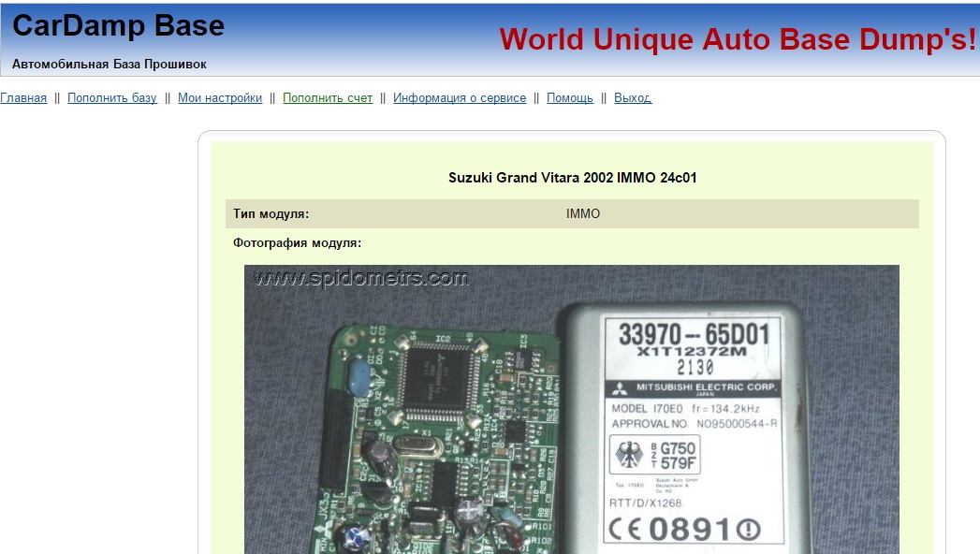Viewport: 980px width, 554px height.
Task: Open Мои настройки settings link
Action: tap(220, 98)
